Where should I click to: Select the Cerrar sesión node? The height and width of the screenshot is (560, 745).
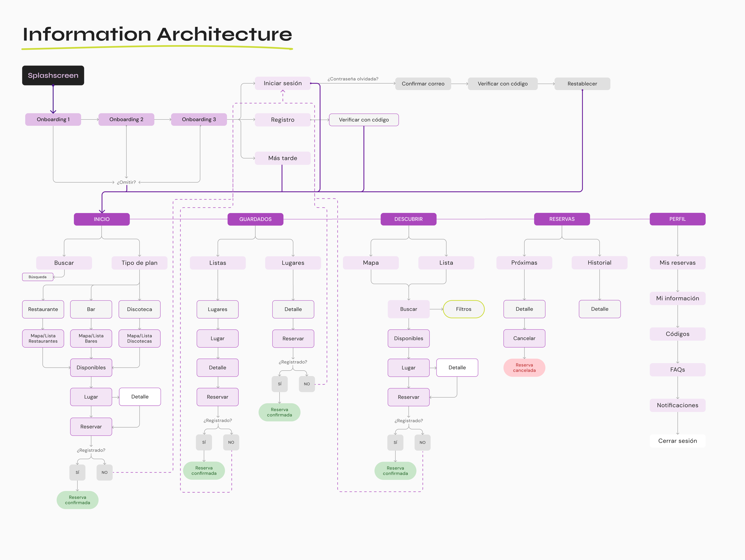coord(677,441)
